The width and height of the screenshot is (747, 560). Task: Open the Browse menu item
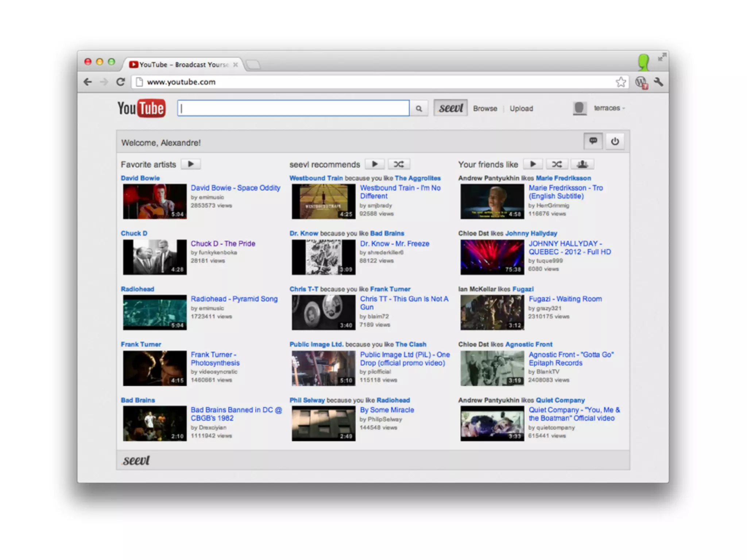[485, 109]
